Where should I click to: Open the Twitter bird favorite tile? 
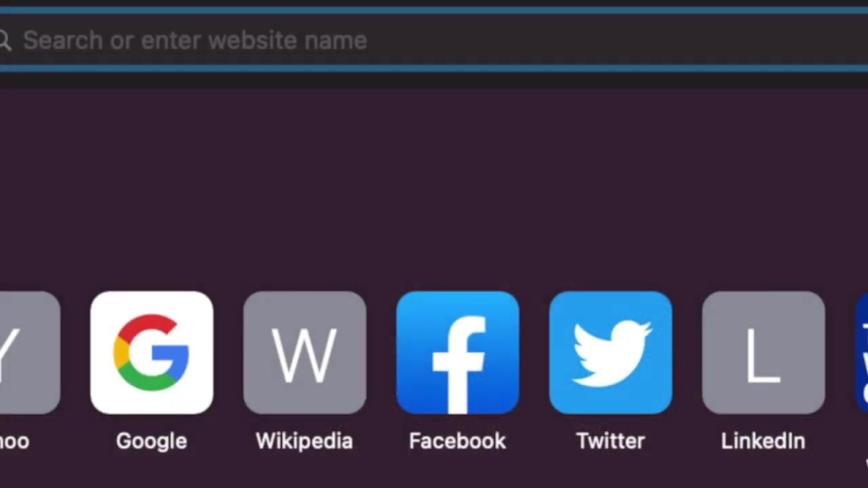click(610, 352)
